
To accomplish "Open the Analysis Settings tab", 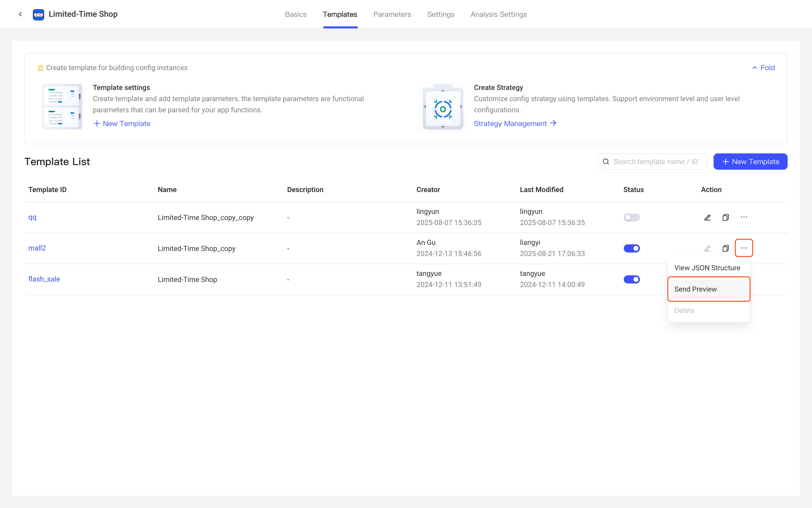I will (x=499, y=14).
